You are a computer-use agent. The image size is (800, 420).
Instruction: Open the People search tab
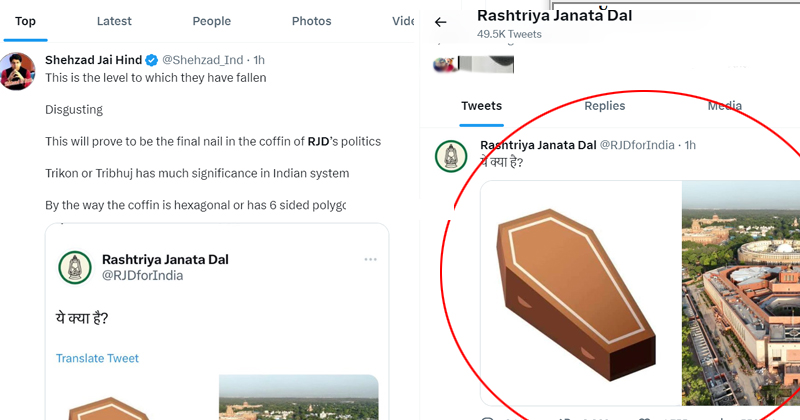pos(212,21)
